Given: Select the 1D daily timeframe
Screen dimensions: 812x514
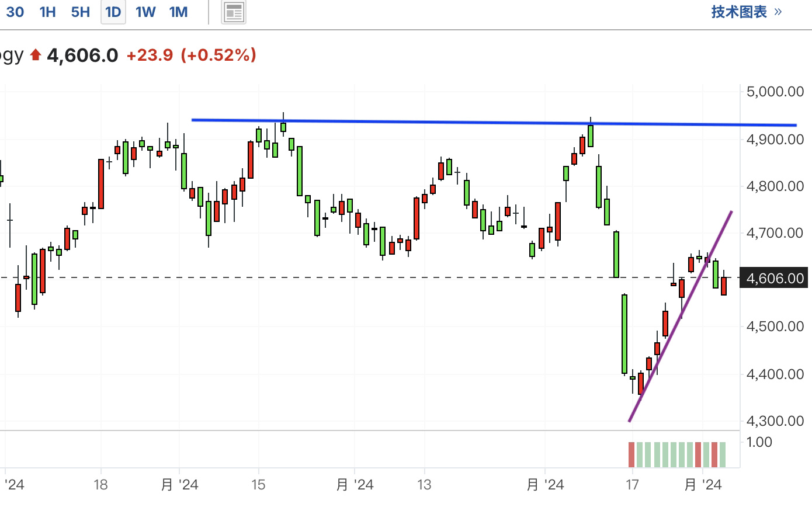Looking at the screenshot, I should (x=113, y=12).
